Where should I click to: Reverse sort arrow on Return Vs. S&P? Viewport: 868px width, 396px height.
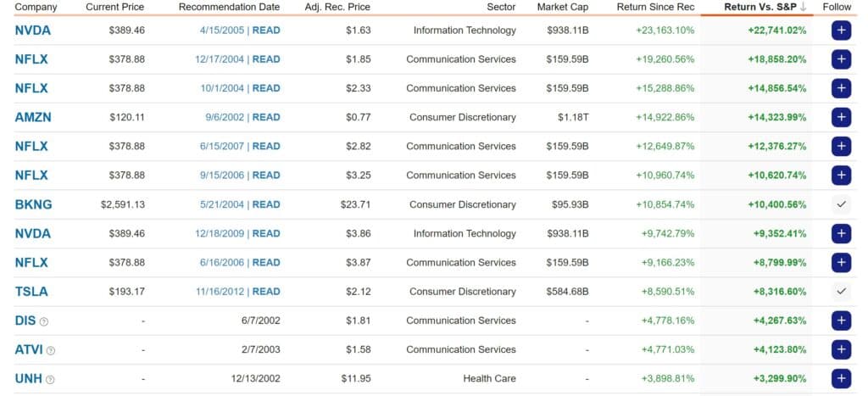[802, 7]
